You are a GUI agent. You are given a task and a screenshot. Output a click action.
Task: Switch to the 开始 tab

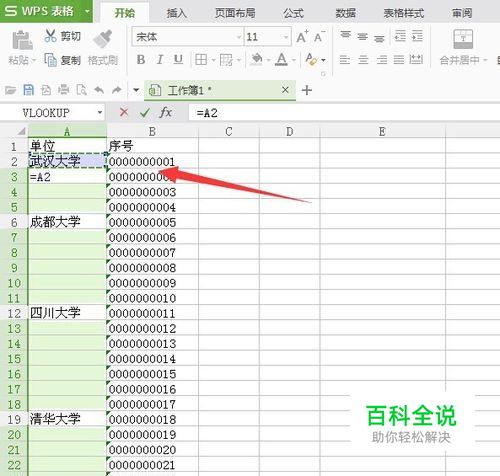tap(125, 13)
